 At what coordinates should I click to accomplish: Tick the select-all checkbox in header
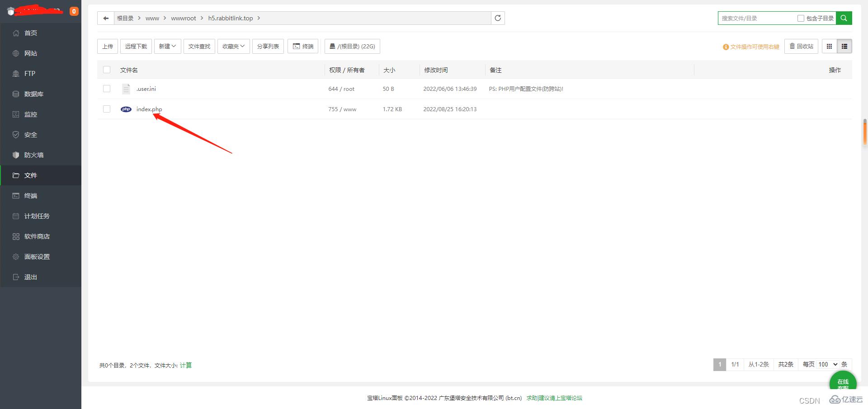click(x=107, y=70)
